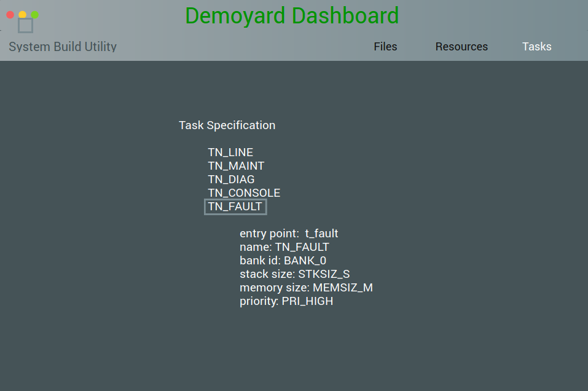Viewport: 588px width, 391px height.
Task: Click the yellow minimize dot
Action: point(22,14)
